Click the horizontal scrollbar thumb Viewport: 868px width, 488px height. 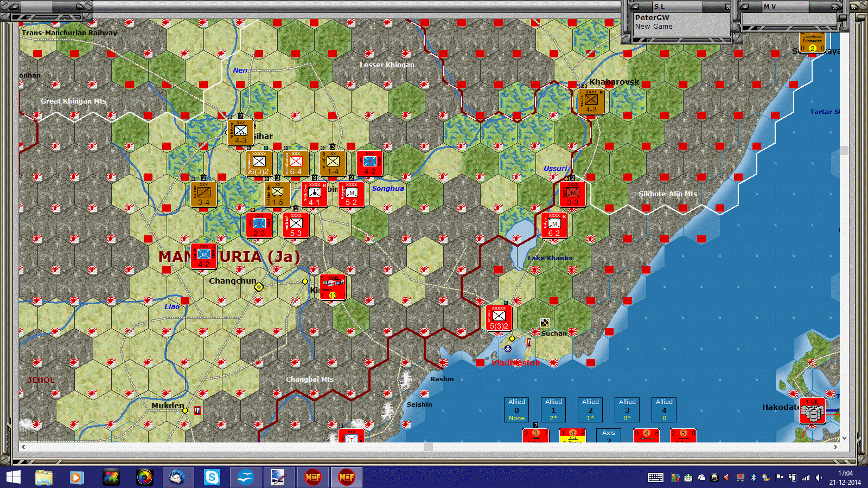point(429,447)
